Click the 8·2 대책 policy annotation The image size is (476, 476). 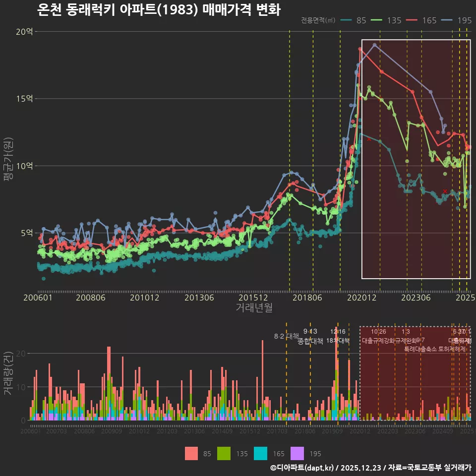[x=287, y=336]
